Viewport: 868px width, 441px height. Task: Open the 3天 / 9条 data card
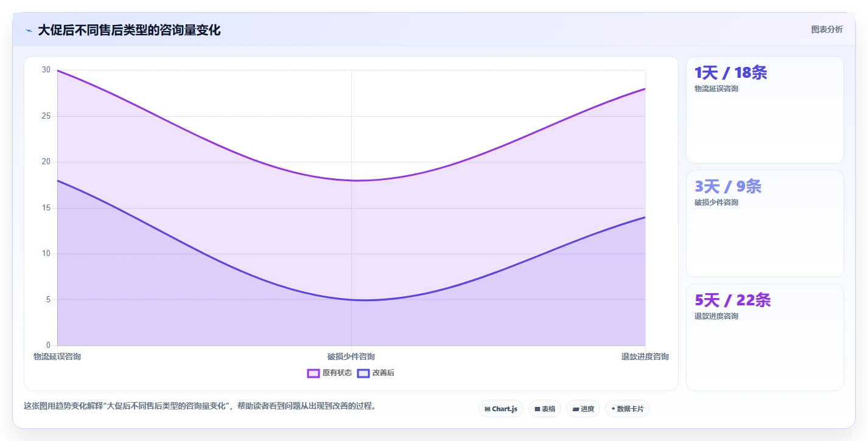(765, 223)
